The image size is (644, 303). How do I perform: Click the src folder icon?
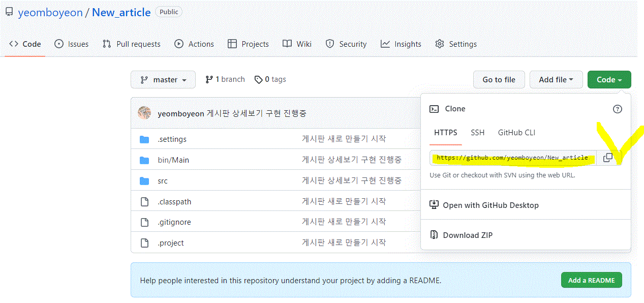tap(144, 181)
